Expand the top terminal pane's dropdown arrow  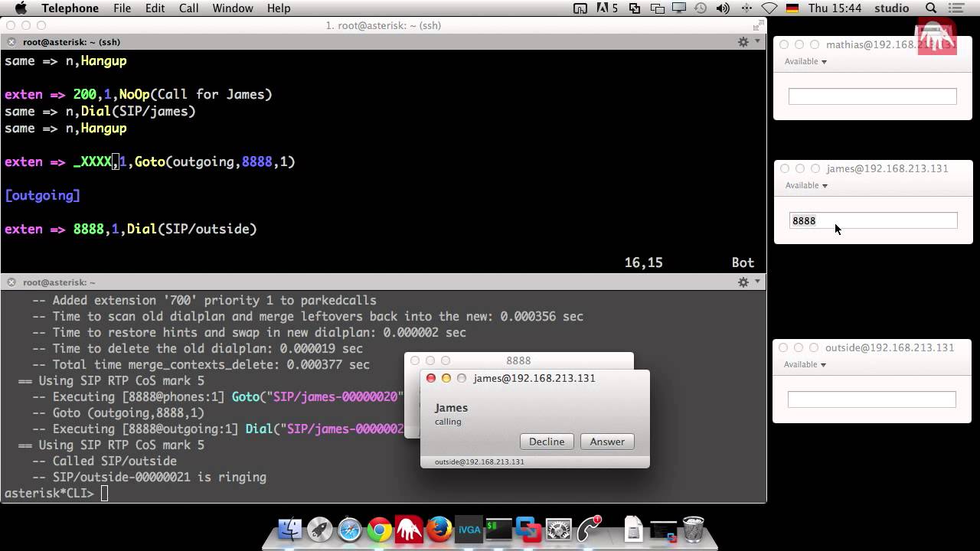pyautogui.click(x=758, y=42)
